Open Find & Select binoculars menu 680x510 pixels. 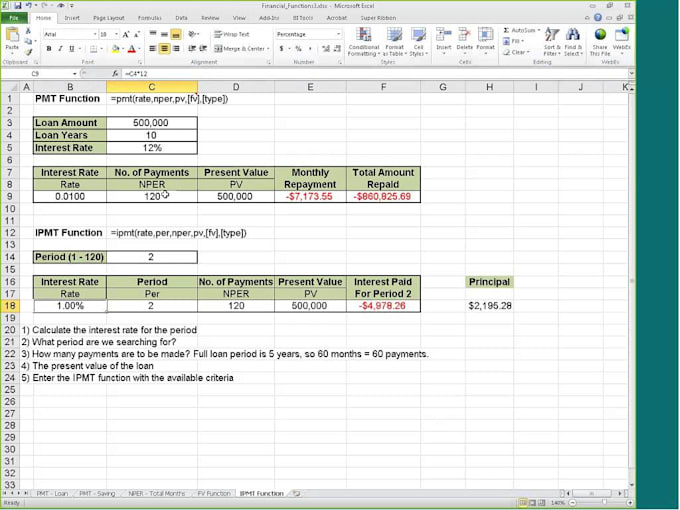[573, 42]
